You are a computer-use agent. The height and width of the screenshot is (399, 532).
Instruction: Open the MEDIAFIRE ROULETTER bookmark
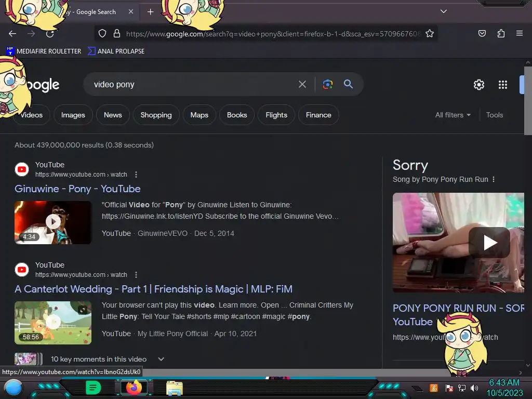[44, 51]
